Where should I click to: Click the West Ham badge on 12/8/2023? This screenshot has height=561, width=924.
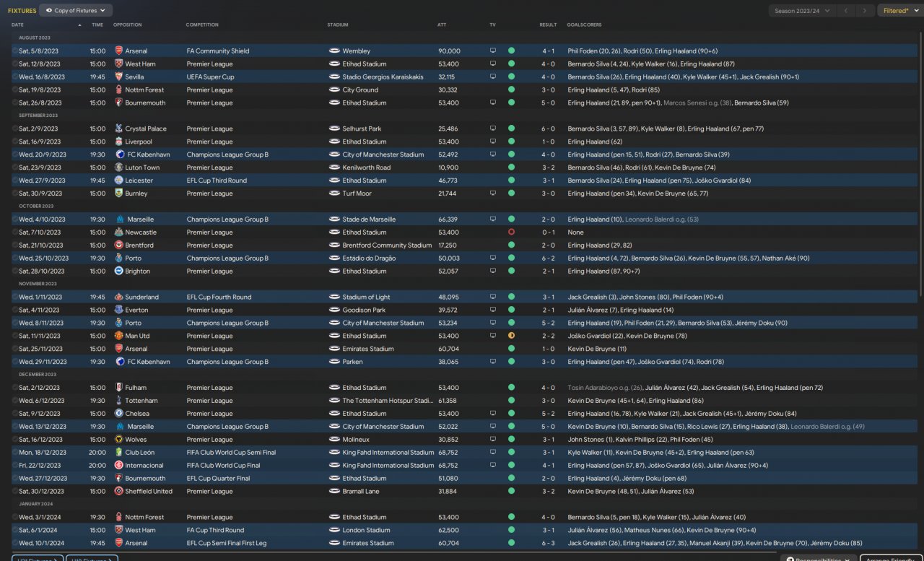(x=119, y=64)
